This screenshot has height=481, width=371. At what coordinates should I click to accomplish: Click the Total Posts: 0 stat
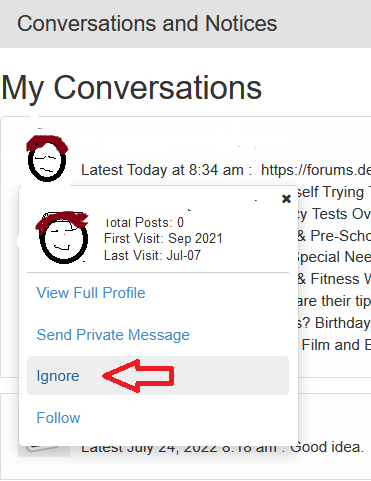(x=144, y=222)
